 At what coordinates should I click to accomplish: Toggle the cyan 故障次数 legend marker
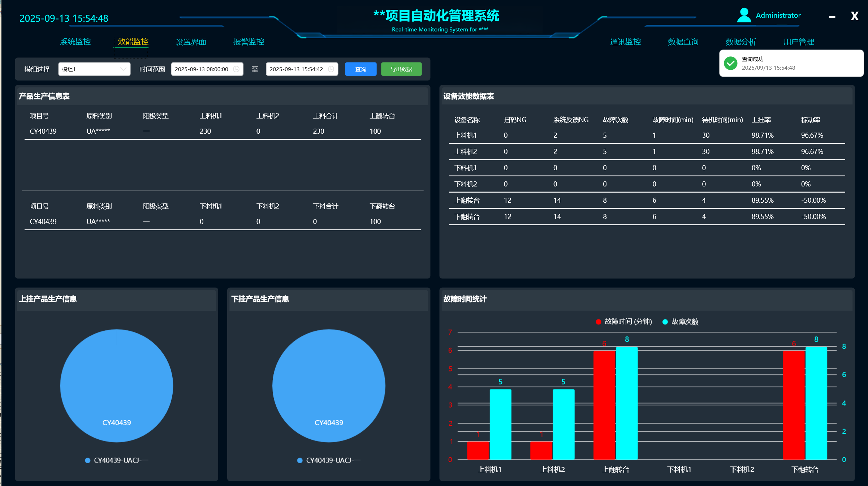(665, 322)
